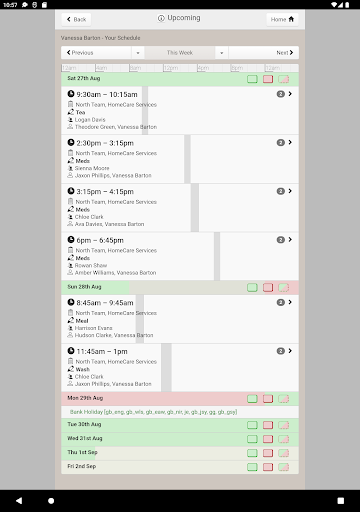The height and width of the screenshot is (512, 360).
Task: Open the dropdown arrow next to This Week
Action: pos(221,53)
